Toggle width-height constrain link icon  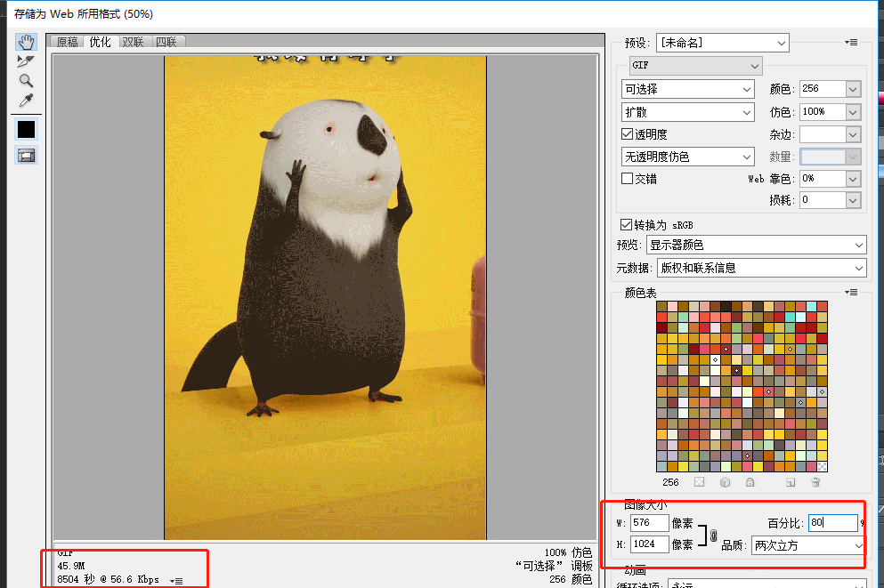point(713,535)
